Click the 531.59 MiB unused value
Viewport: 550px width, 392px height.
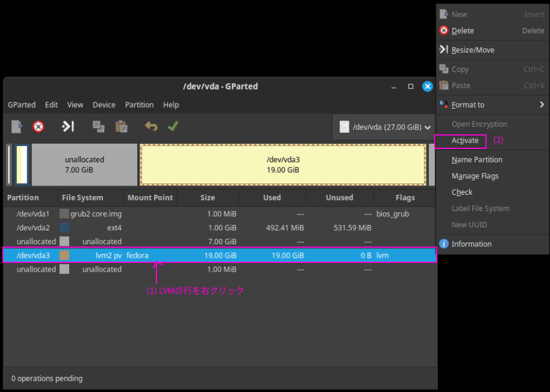(x=352, y=228)
